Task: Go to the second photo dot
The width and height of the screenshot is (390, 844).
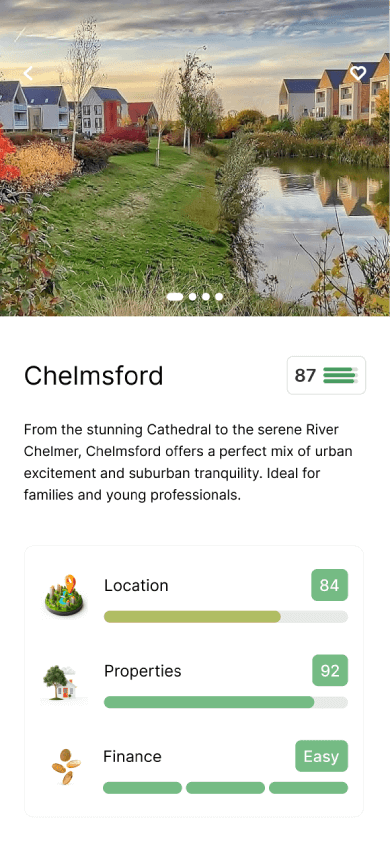Action: [192, 297]
